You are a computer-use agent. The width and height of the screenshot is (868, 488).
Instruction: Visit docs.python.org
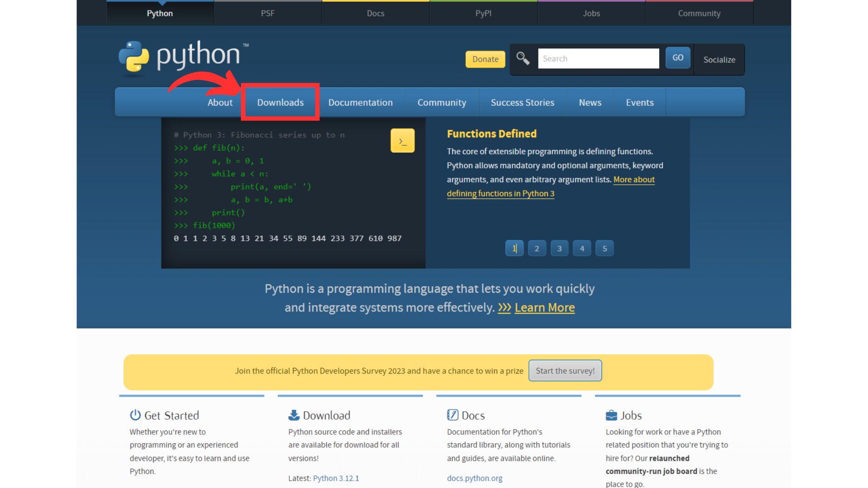pyautogui.click(x=474, y=478)
